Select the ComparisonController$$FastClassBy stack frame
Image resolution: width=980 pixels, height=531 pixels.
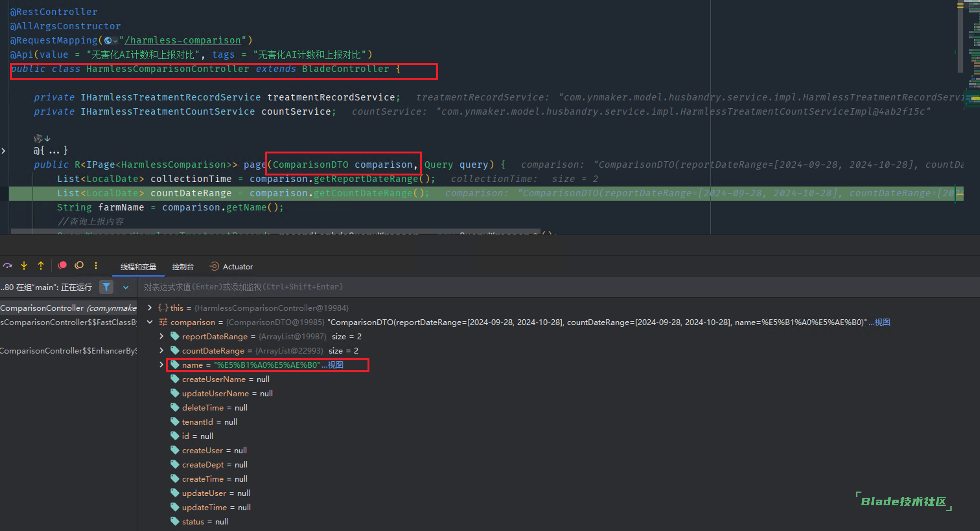(x=68, y=322)
